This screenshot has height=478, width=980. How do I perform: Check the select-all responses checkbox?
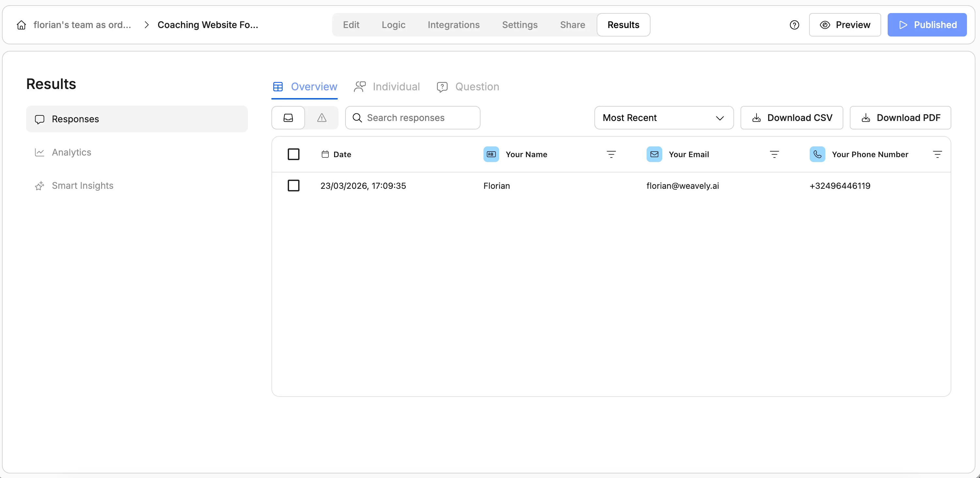pos(294,154)
